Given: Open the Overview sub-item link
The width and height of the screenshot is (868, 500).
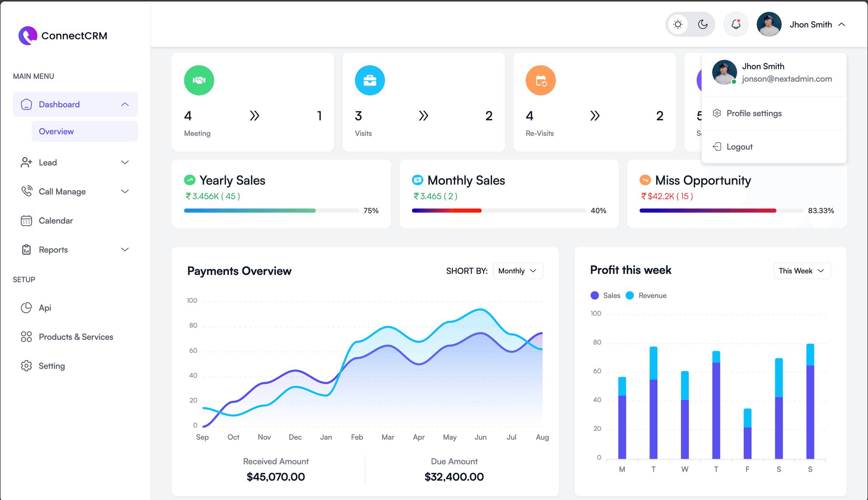Looking at the screenshot, I should pos(56,131).
